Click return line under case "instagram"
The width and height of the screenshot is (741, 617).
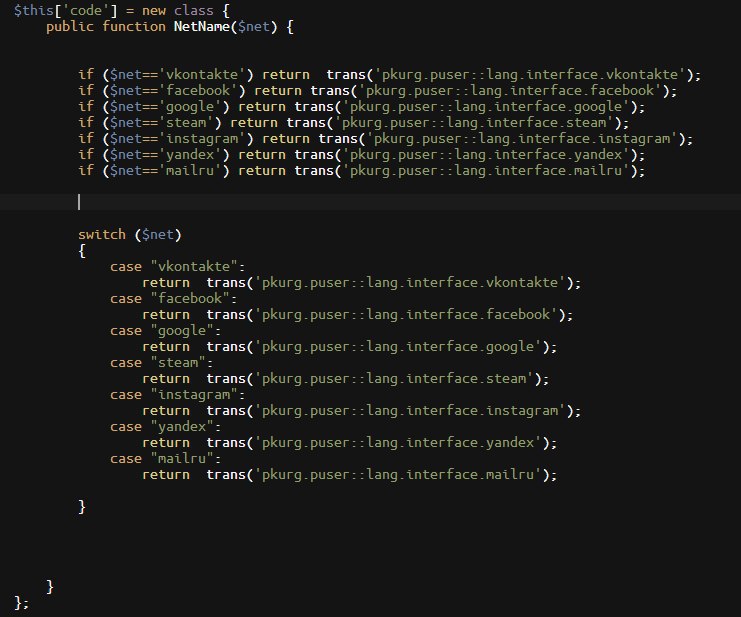pos(362,411)
